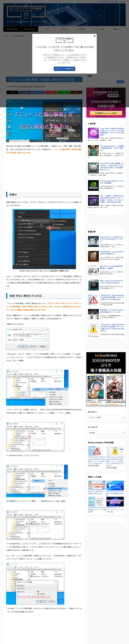Click yellow warning triangle thumbnail in 新着記事
The width and height of the screenshot is (129, 644).
(x=93, y=329)
